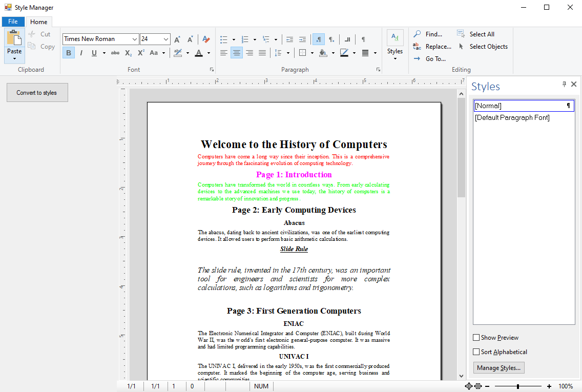Open the Font dialog launcher
The height and width of the screenshot is (392, 582).
click(x=212, y=69)
